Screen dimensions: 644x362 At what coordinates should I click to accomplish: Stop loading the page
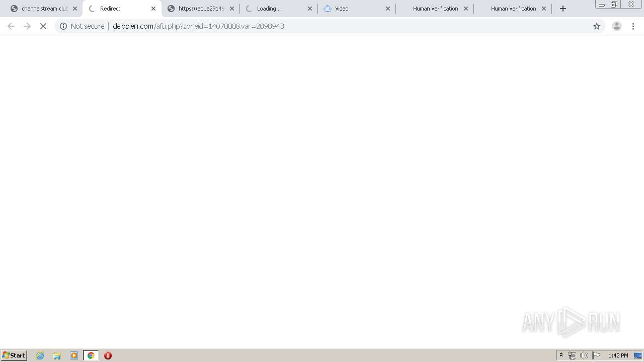[43, 26]
